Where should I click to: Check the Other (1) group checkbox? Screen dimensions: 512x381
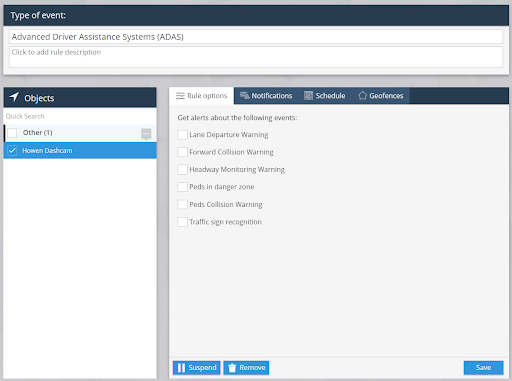tap(12, 133)
